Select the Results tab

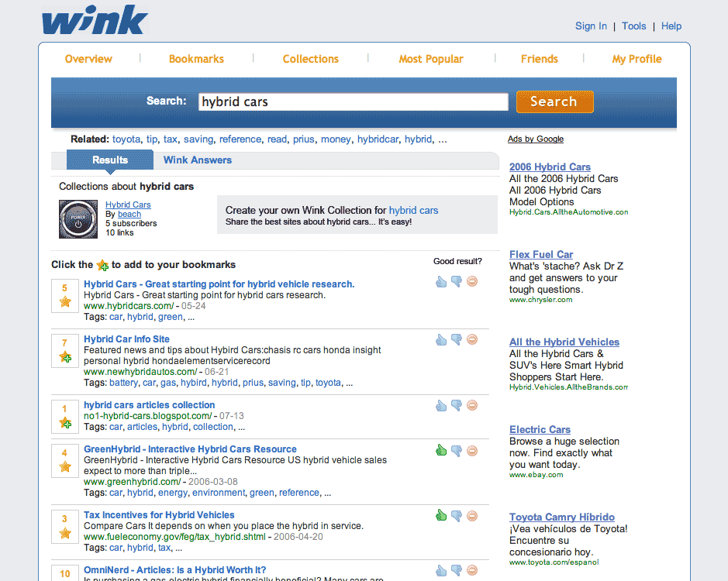click(x=110, y=160)
